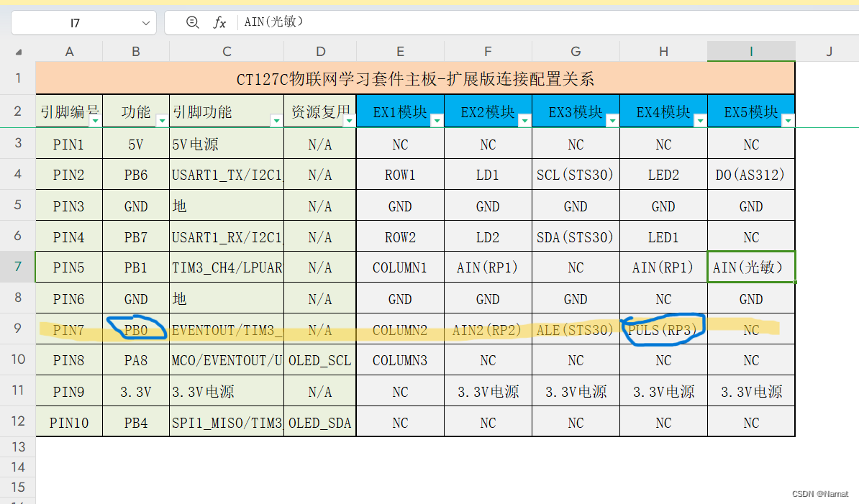
Task: Click the Name Box showing I7
Action: [x=75, y=23]
